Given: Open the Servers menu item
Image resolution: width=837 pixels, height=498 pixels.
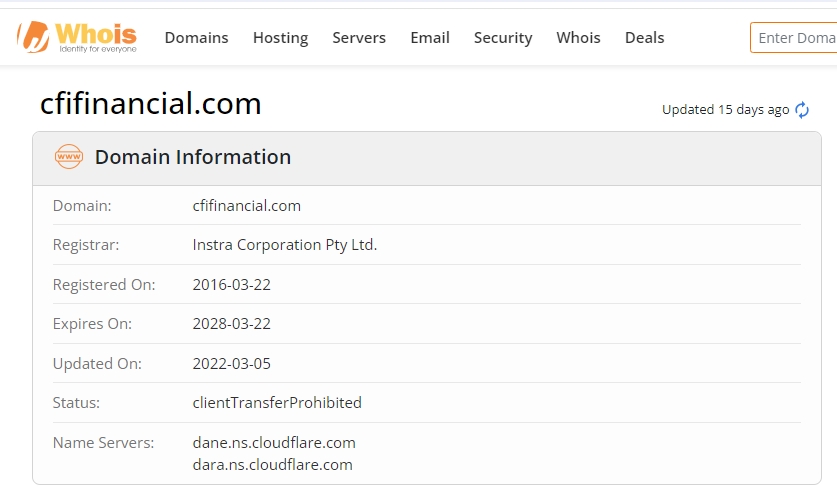Looking at the screenshot, I should click(359, 38).
